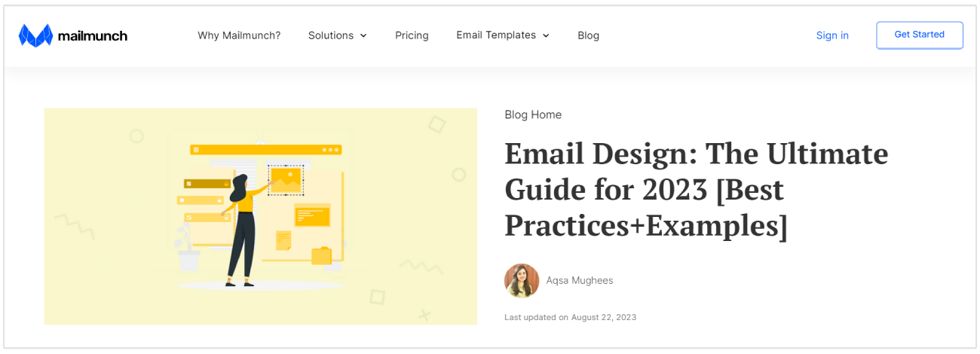
Task: Open the Why Mailmunch? page
Action: [x=239, y=35]
